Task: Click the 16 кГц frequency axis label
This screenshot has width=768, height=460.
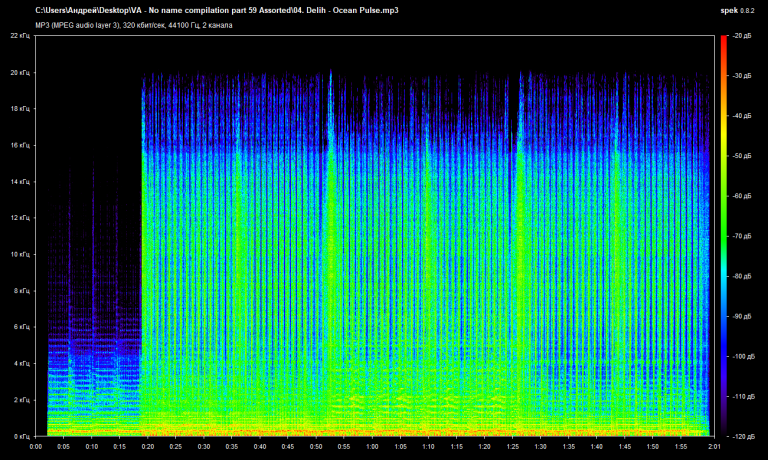Action: pyautogui.click(x=20, y=145)
